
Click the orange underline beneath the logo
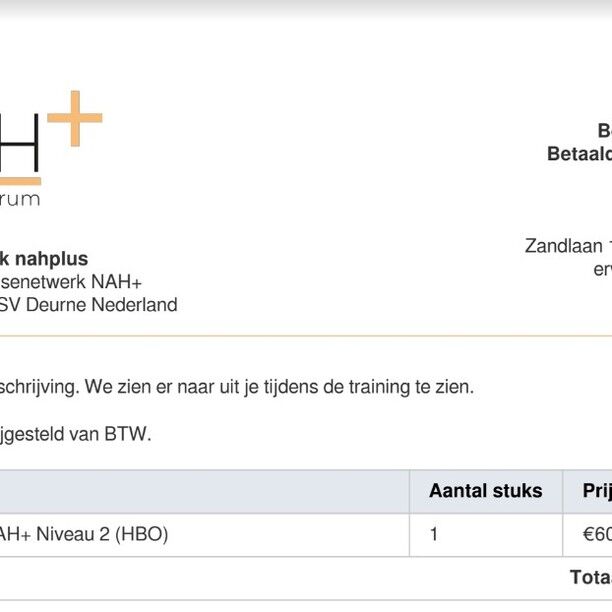point(20,181)
